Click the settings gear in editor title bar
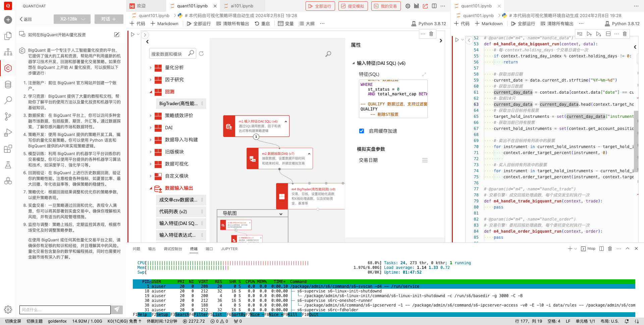This screenshot has width=644, height=325. pyautogui.click(x=408, y=6)
